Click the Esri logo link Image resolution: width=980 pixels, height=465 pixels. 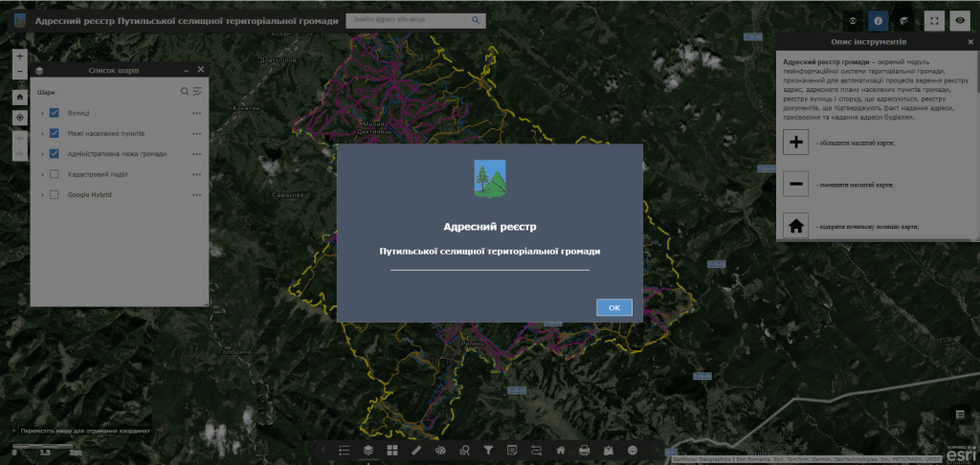coord(962,455)
